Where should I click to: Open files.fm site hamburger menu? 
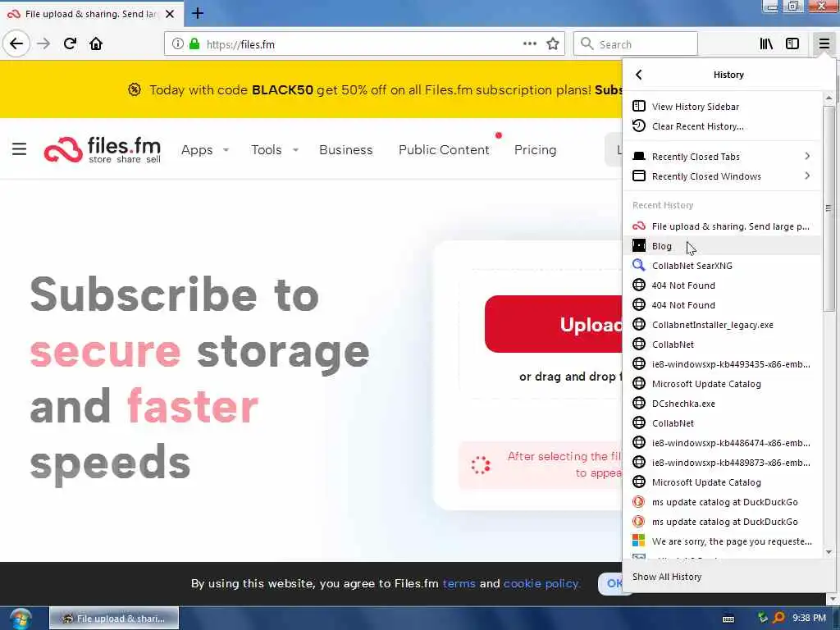[20, 149]
